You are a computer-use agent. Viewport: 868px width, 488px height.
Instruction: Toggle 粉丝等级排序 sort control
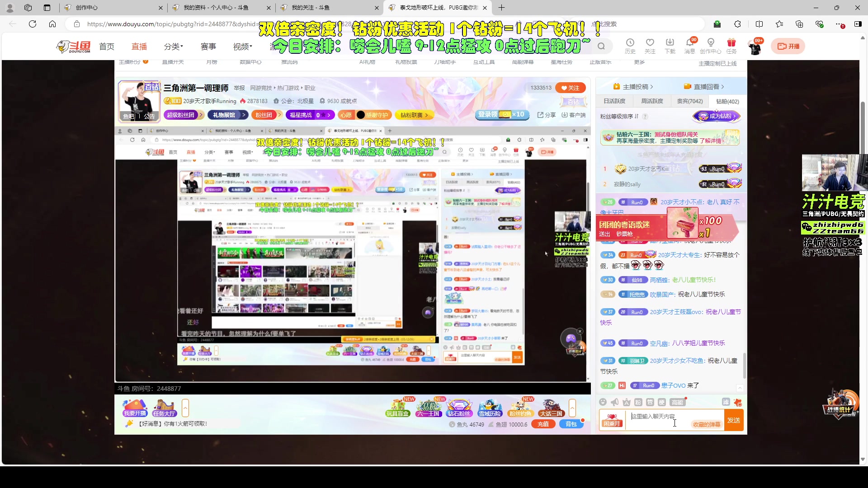tap(619, 117)
